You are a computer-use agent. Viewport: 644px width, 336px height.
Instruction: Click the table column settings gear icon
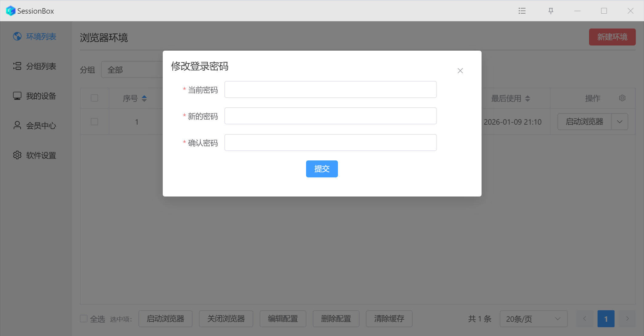[x=622, y=98]
